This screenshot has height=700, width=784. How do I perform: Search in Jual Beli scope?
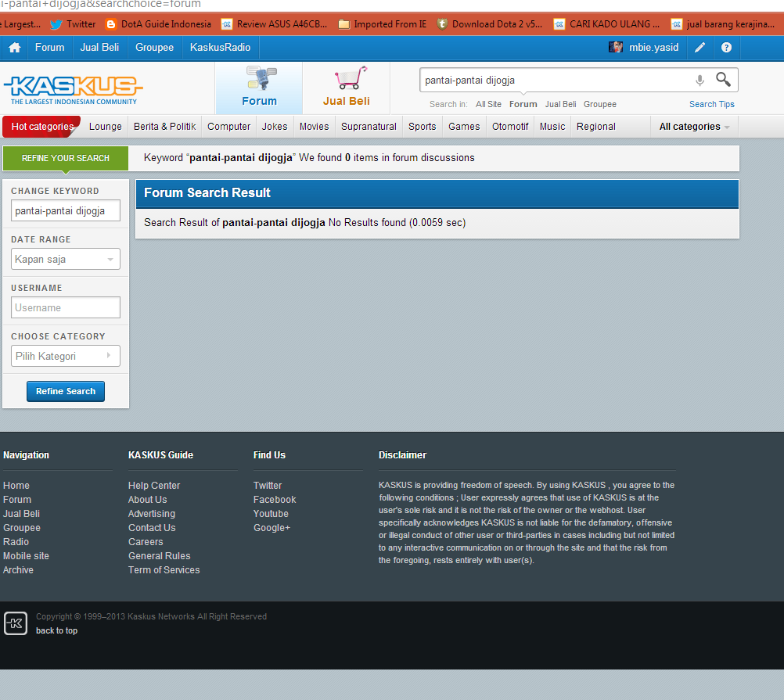click(x=560, y=104)
